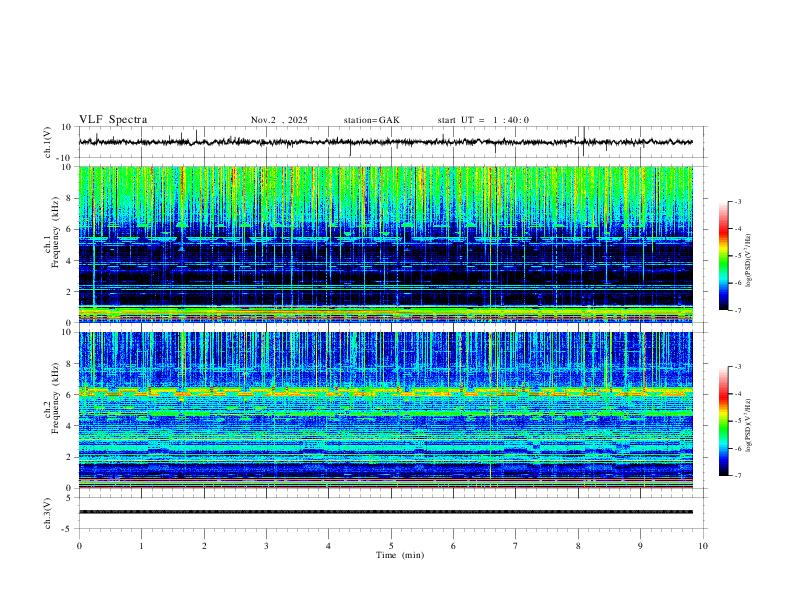The image size is (792, 612).
Task: Click the ch.1 frequency spectrogram panel
Action: (x=386, y=244)
